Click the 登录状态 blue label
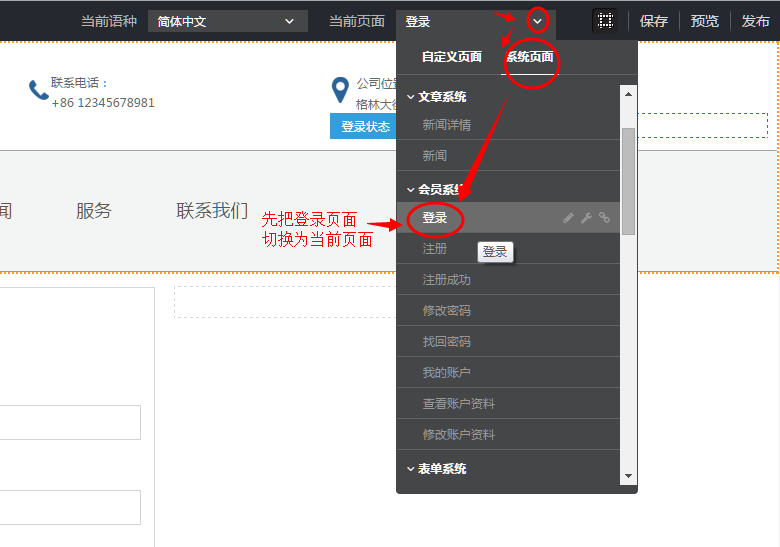Image resolution: width=780 pixels, height=547 pixels. coord(365,127)
